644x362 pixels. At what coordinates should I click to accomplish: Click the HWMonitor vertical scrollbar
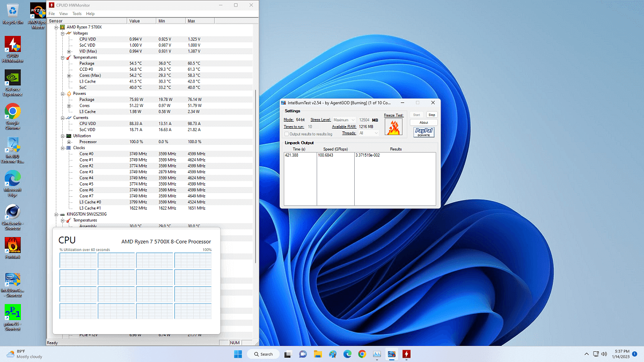click(x=256, y=177)
